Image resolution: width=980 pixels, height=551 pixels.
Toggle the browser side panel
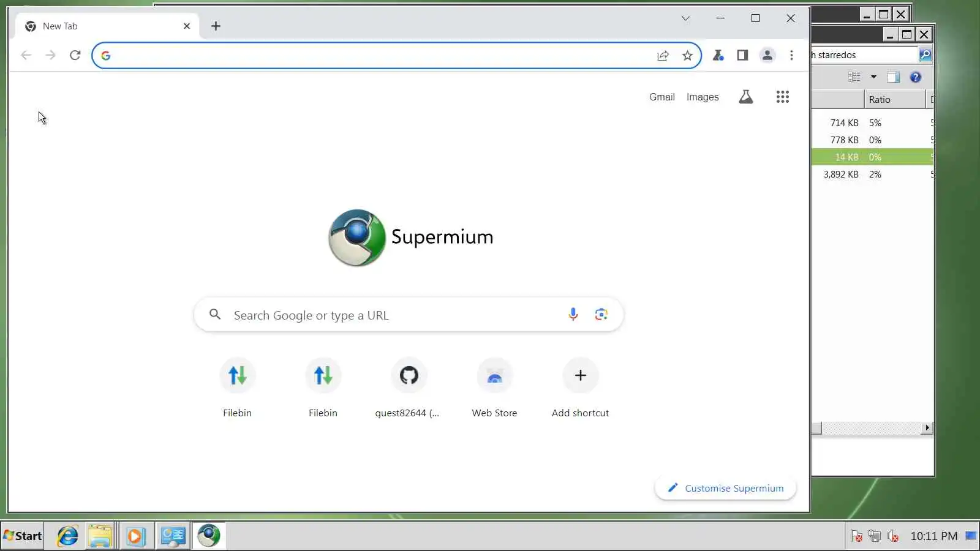[742, 56]
